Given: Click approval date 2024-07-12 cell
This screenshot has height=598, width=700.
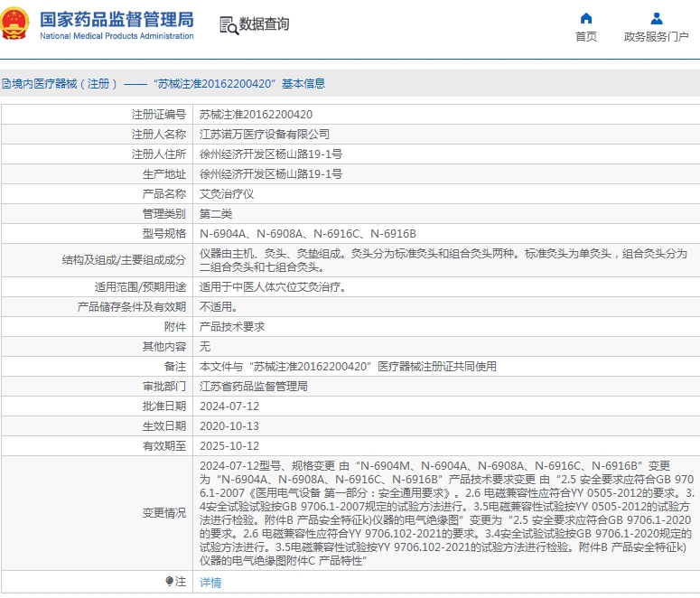Looking at the screenshot, I should 229,406.
